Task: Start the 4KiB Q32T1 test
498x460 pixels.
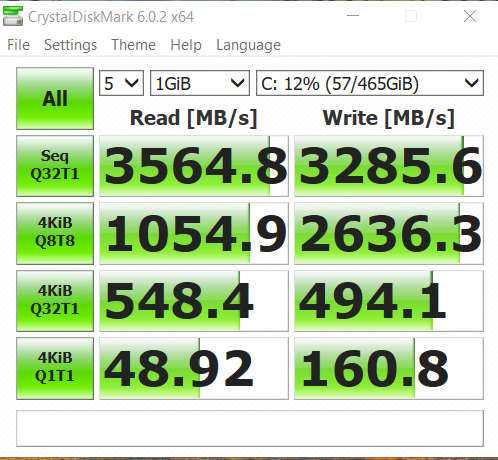Action: (x=55, y=301)
